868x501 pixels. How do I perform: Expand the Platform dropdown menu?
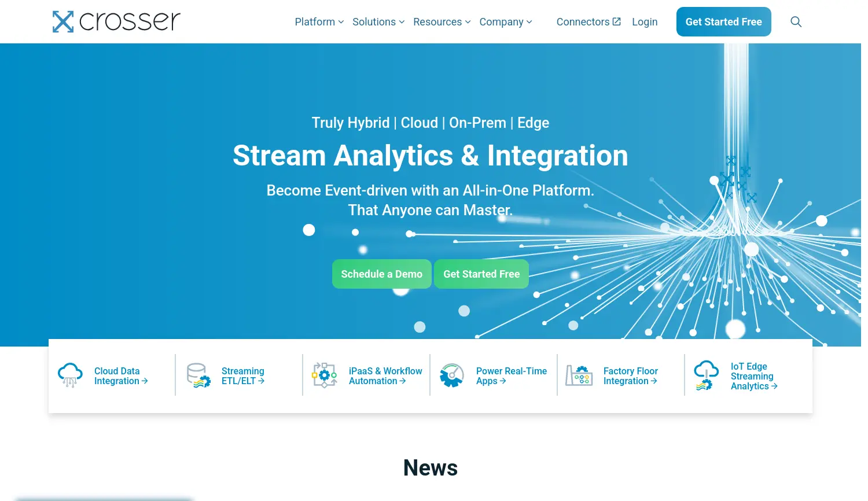(x=319, y=22)
